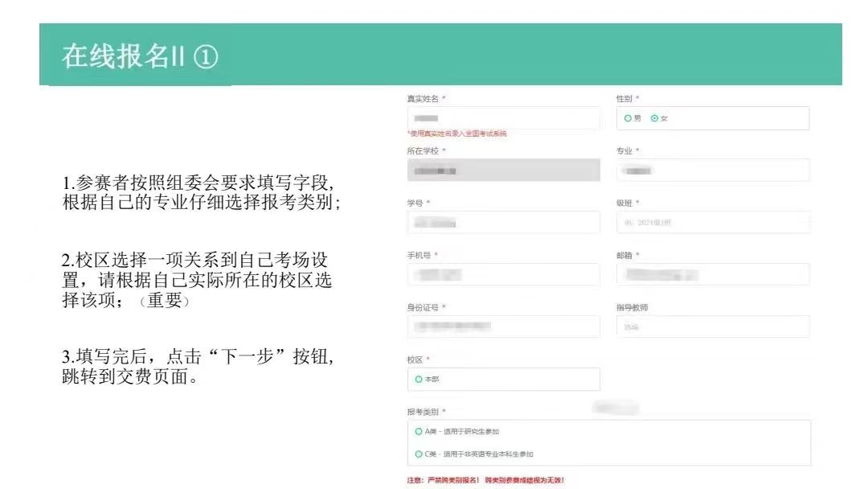Viewport: 868px width, 489px height.
Task: Click the 手机号 input field
Action: click(503, 274)
